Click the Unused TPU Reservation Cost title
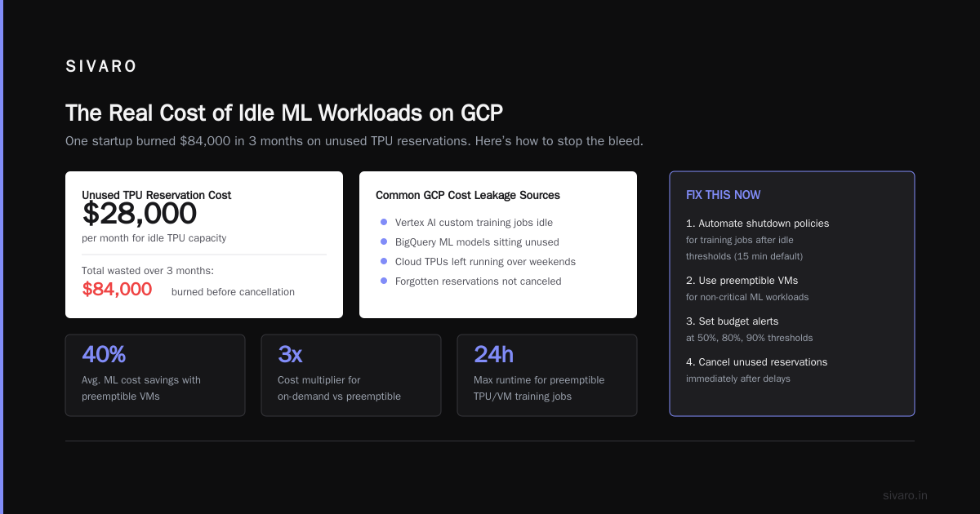Image resolution: width=980 pixels, height=514 pixels. (x=157, y=195)
